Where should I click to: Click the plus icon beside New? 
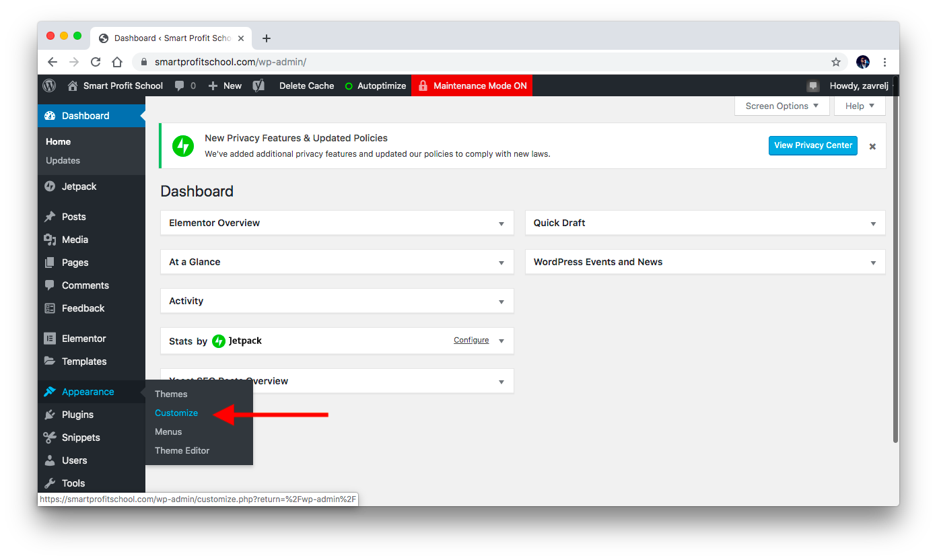pyautogui.click(x=213, y=85)
